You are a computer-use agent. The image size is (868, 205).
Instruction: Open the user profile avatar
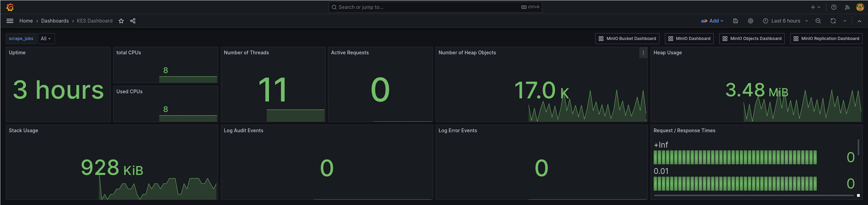860,7
